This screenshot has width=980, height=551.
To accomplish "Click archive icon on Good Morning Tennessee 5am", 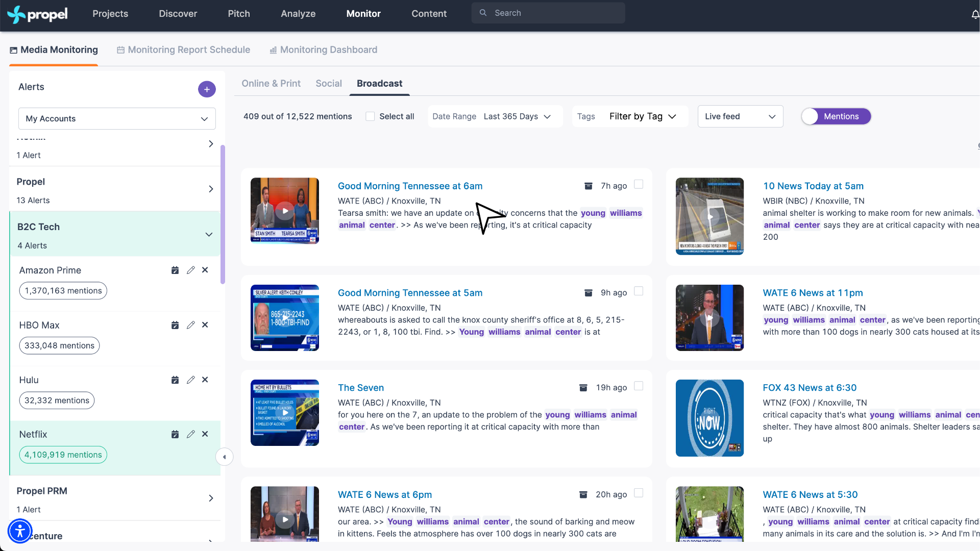I will tap(589, 293).
